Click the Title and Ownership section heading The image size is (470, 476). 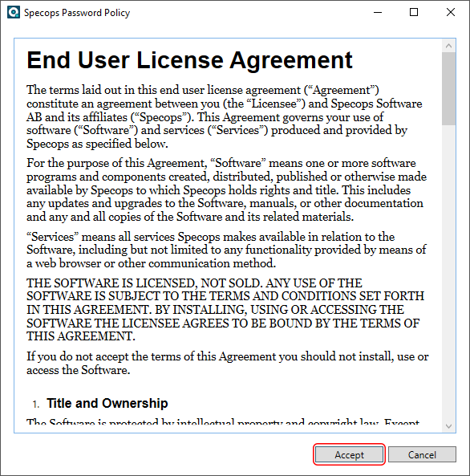point(107,404)
